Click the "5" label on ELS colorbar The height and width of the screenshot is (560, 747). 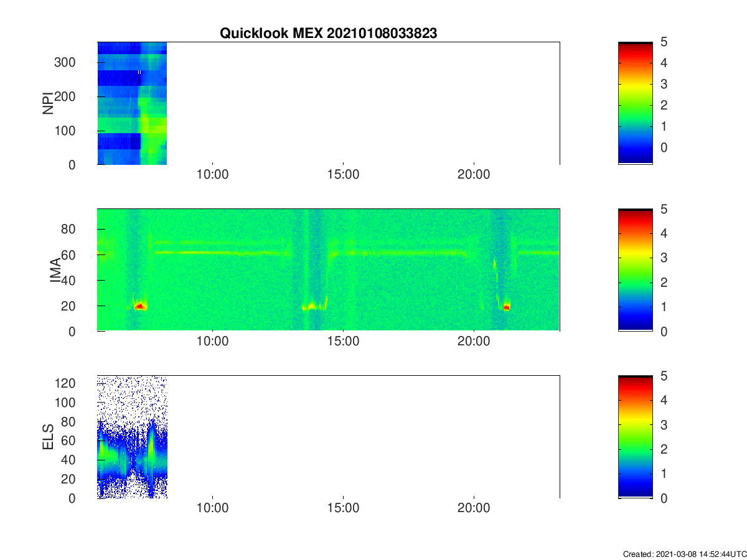663,375
